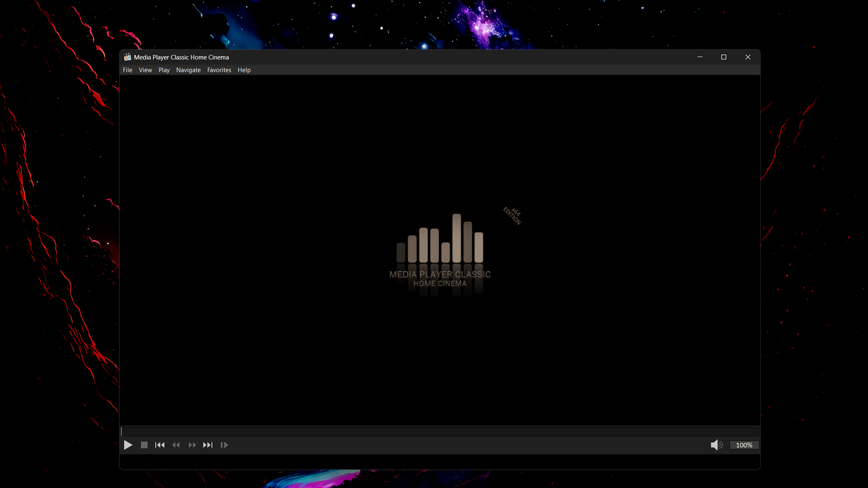Image resolution: width=868 pixels, height=488 pixels.
Task: Click the Stop playback button
Action: click(x=144, y=445)
